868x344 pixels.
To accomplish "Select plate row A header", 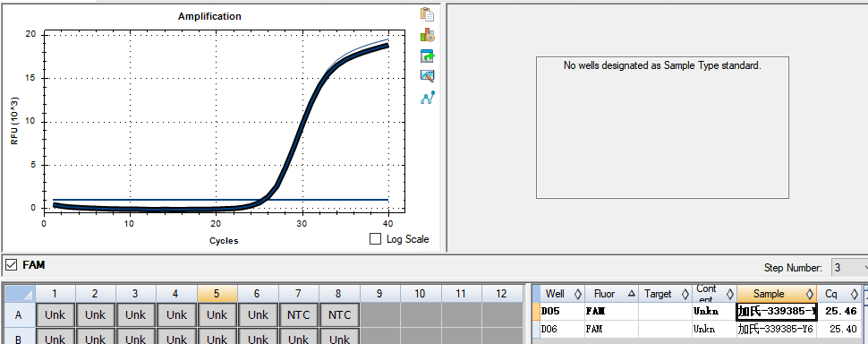I will pos(20,315).
